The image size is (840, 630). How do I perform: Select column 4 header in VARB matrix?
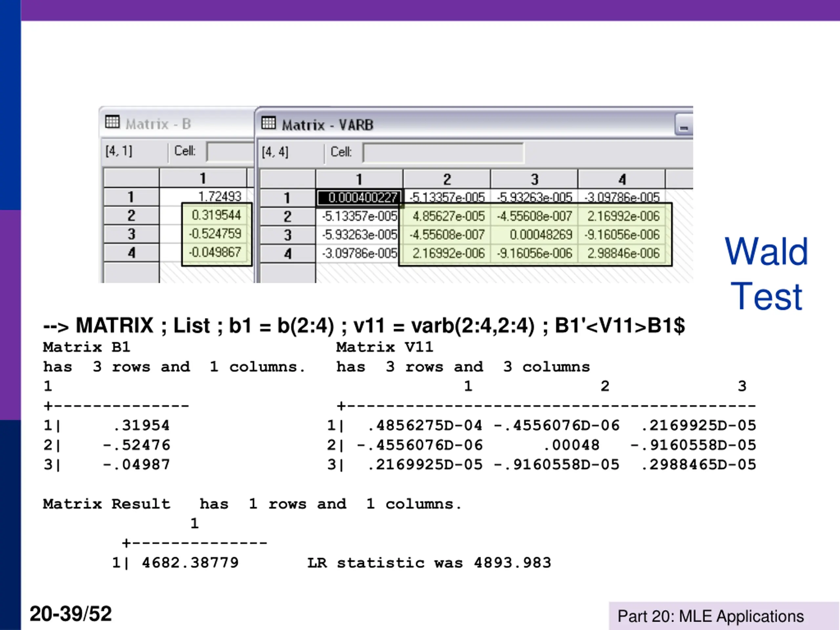[x=622, y=179]
